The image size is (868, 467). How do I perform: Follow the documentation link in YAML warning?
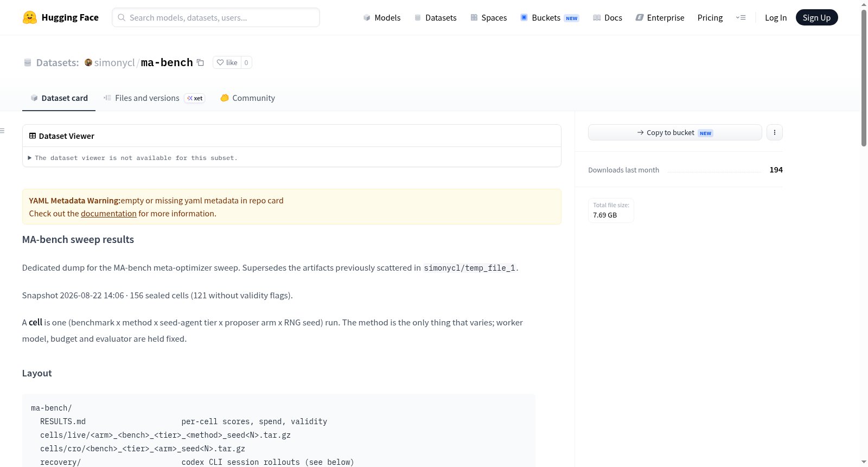tap(108, 214)
